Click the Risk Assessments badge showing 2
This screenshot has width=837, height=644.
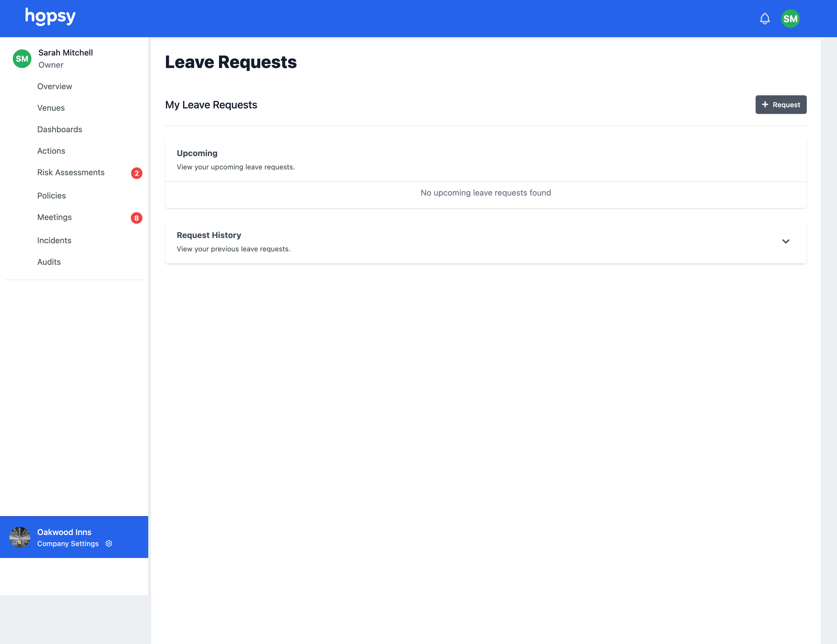136,173
